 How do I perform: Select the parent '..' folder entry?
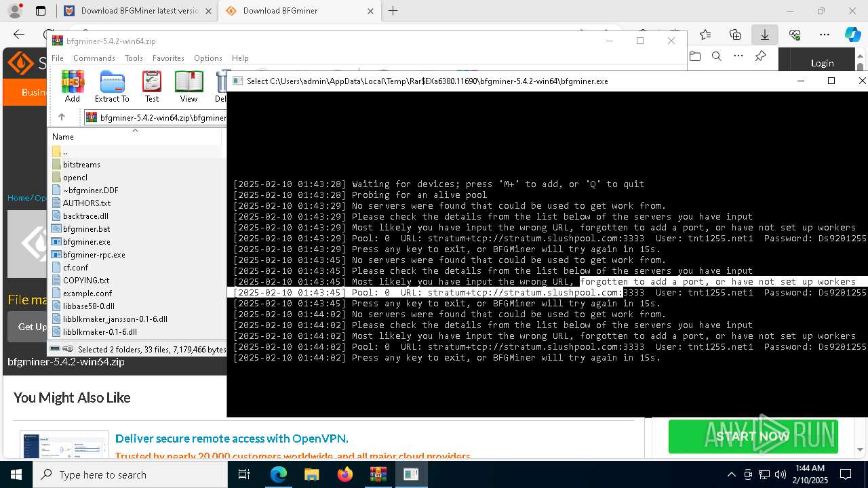click(x=65, y=152)
